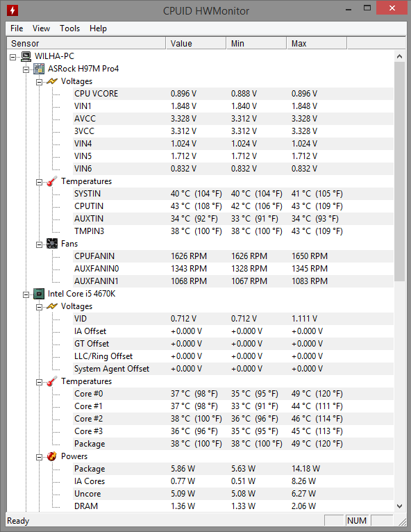This screenshot has width=411, height=532.
Task: Select the Core #1 temperature row
Action: (233, 406)
